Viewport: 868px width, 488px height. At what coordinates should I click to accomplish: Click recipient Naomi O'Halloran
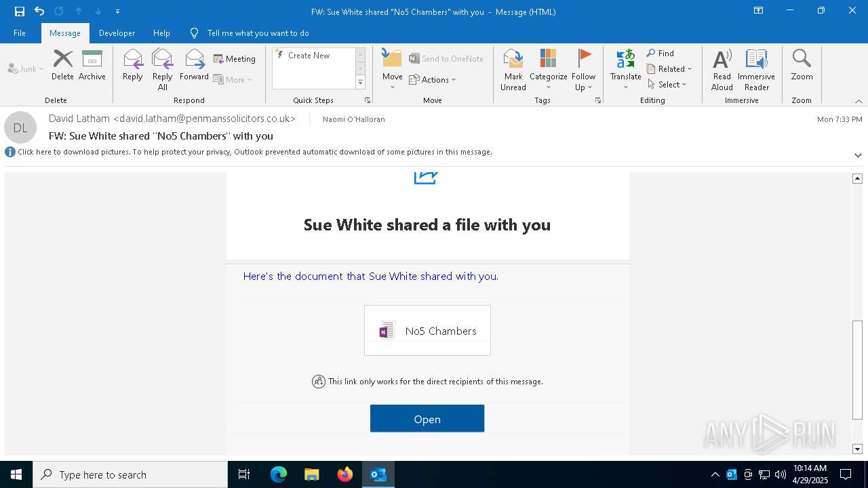(354, 119)
